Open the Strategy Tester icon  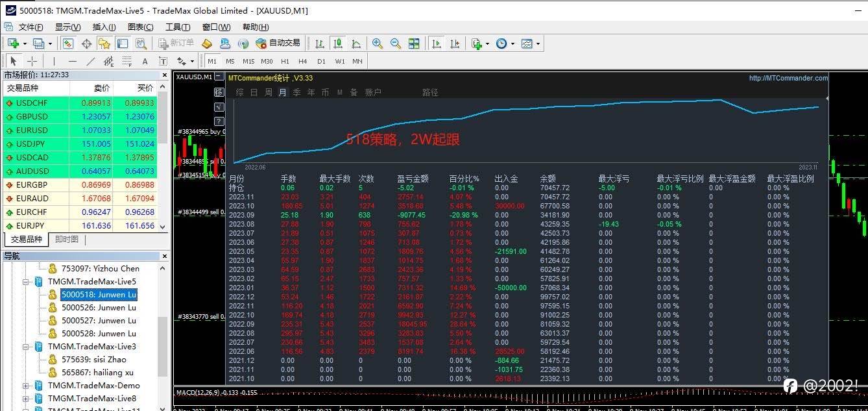(x=141, y=44)
